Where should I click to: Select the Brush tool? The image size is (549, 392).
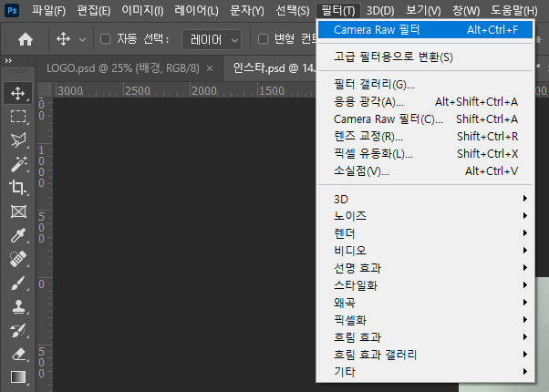tap(18, 284)
